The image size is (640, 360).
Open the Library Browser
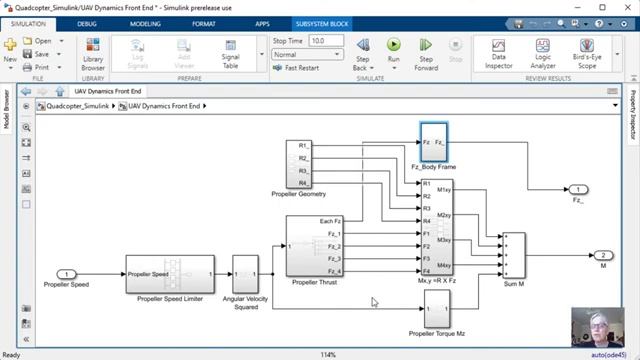[93, 55]
